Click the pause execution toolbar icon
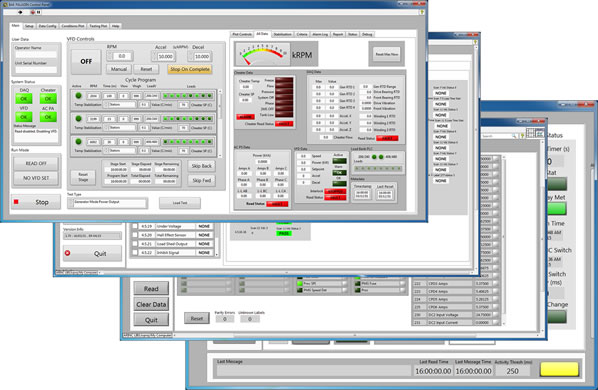 39,12
